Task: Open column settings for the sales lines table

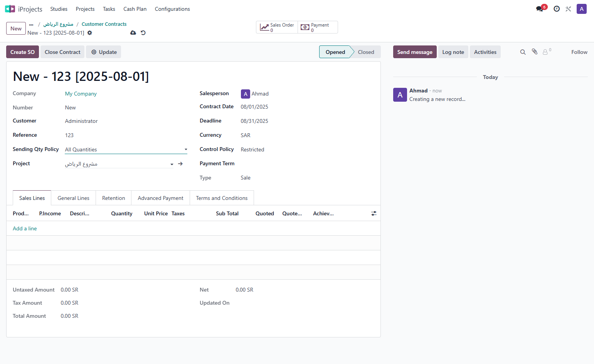Action: pyautogui.click(x=374, y=213)
